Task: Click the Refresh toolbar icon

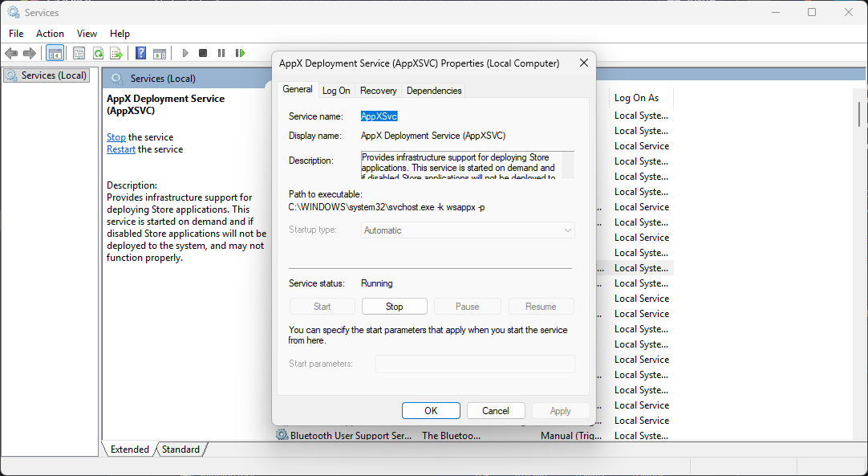Action: 98,53
